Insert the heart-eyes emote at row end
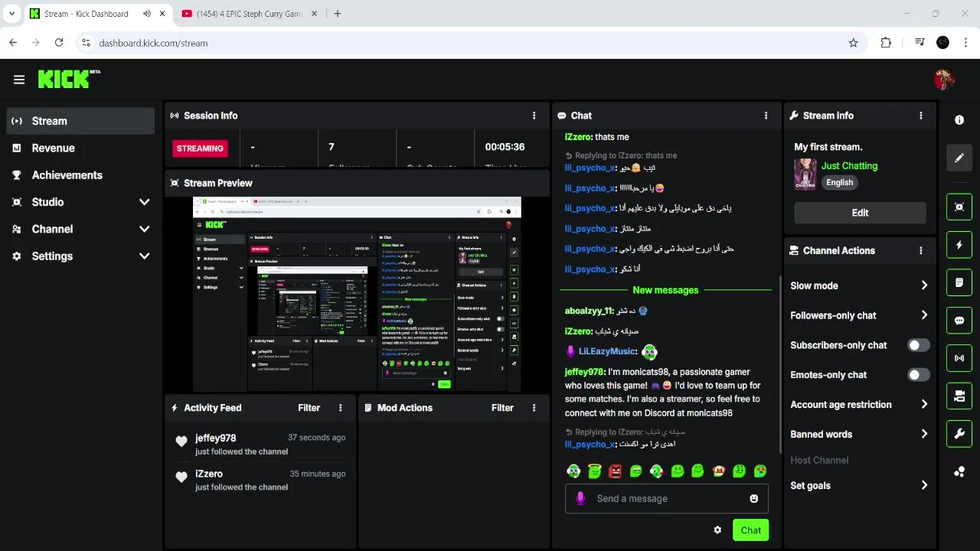The width and height of the screenshot is (980, 551). coord(759,471)
